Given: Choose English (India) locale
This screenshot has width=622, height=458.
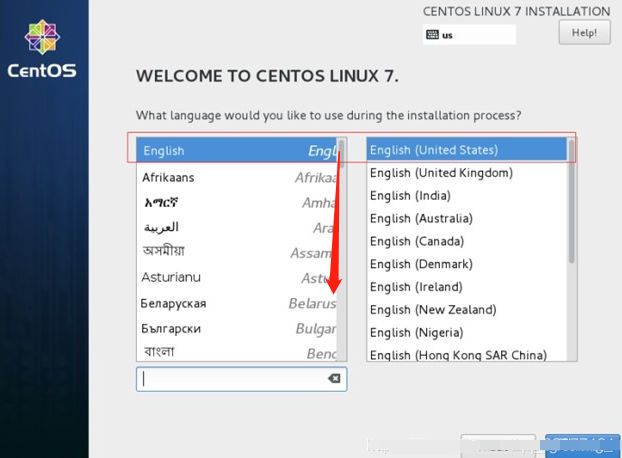Looking at the screenshot, I should click(x=467, y=195).
